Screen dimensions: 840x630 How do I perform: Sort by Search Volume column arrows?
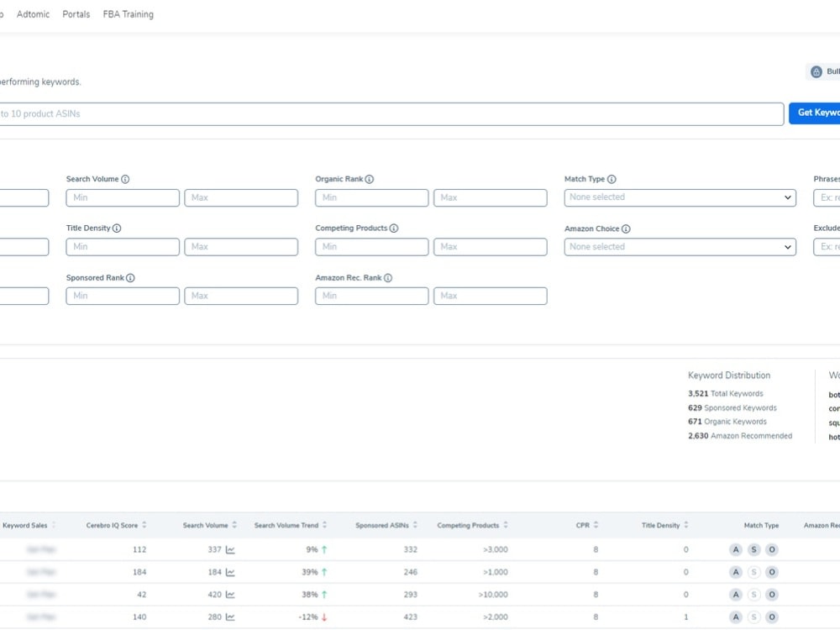pos(234,525)
